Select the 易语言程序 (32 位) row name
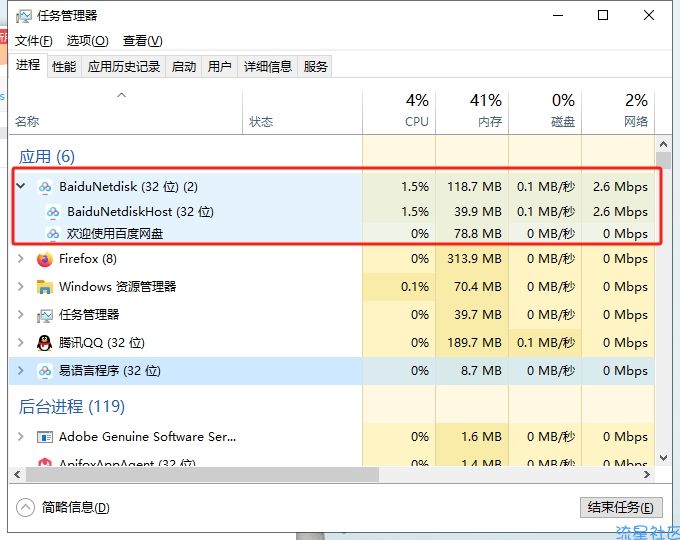The image size is (680, 540). point(110,371)
